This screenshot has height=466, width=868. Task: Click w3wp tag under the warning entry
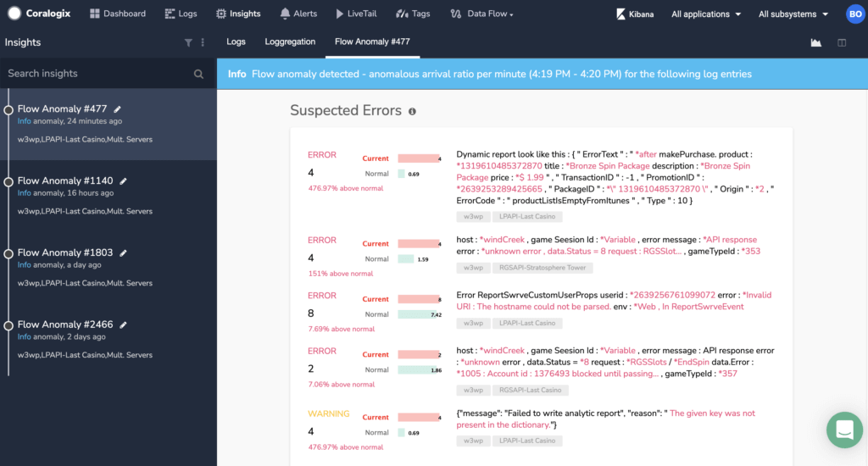coord(473,441)
